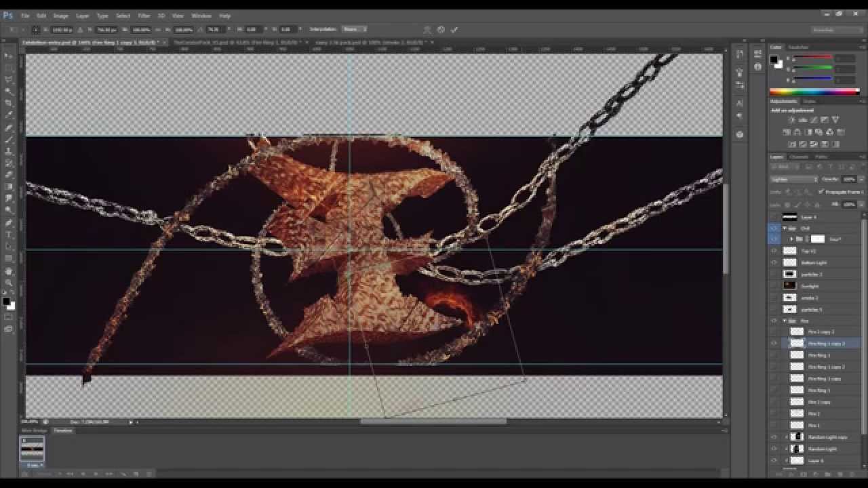This screenshot has height=488, width=868.
Task: Hide the Top V2 layer
Action: point(774,251)
